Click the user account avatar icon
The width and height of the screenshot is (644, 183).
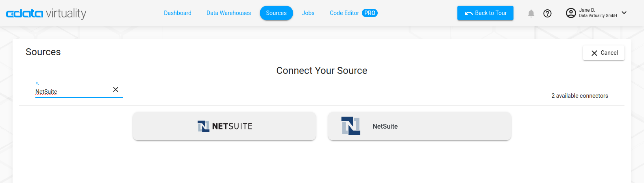click(571, 13)
